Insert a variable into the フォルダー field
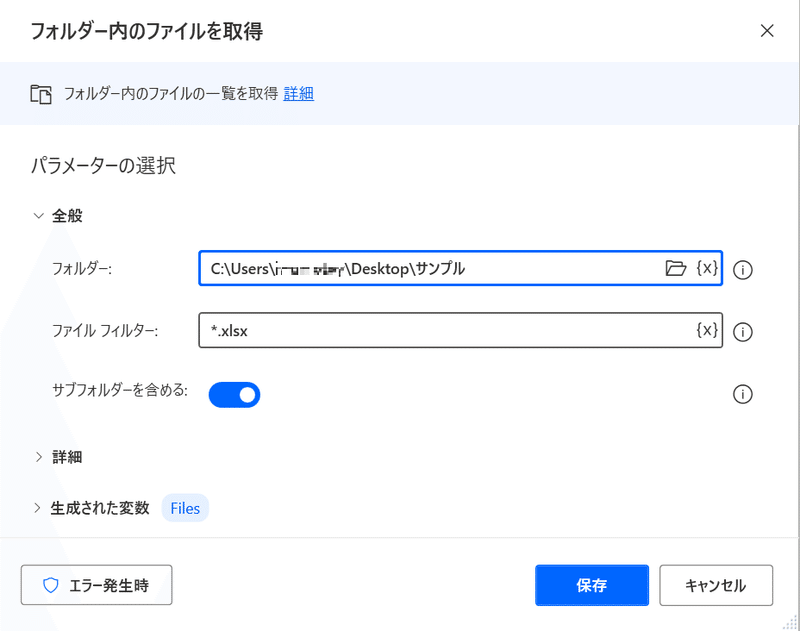This screenshot has height=631, width=800. [707, 268]
